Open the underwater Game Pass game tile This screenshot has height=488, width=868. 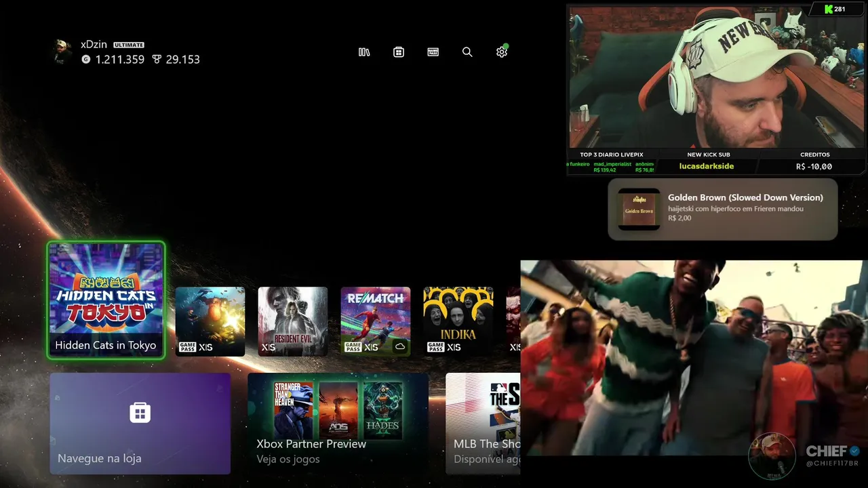pyautogui.click(x=210, y=321)
